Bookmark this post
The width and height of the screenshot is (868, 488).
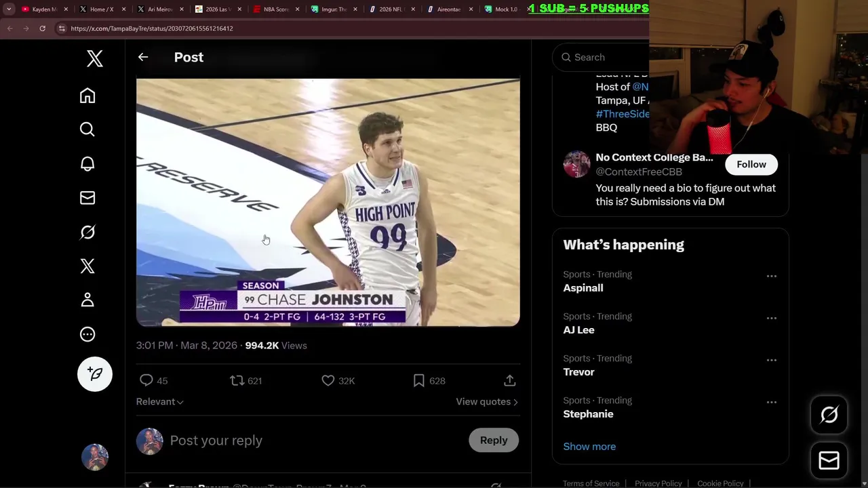[x=419, y=381]
